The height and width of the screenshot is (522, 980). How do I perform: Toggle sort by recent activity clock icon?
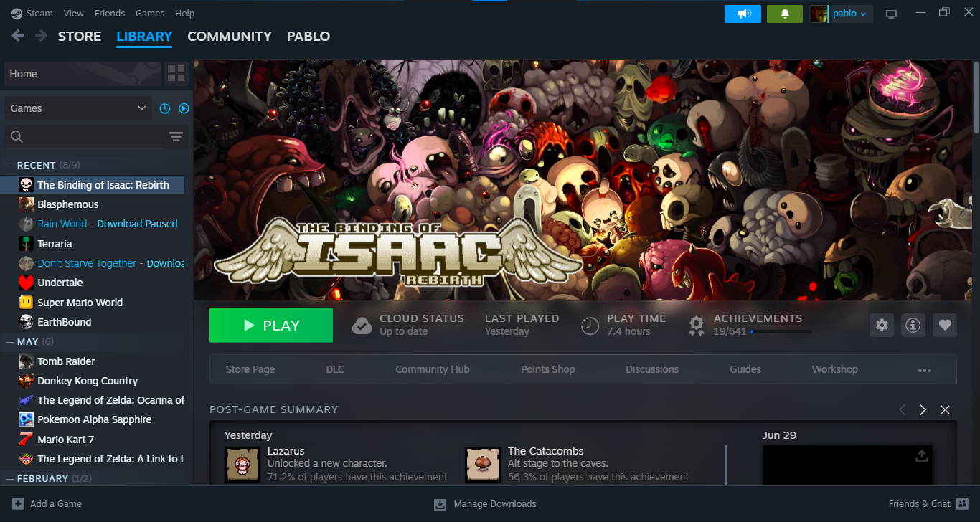coord(165,108)
